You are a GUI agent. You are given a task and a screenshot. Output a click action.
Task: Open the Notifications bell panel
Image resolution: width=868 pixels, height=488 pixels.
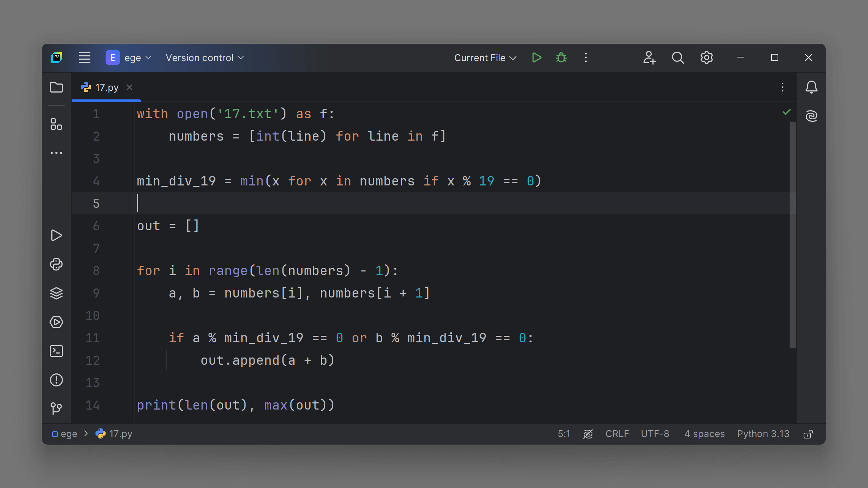pyautogui.click(x=812, y=87)
